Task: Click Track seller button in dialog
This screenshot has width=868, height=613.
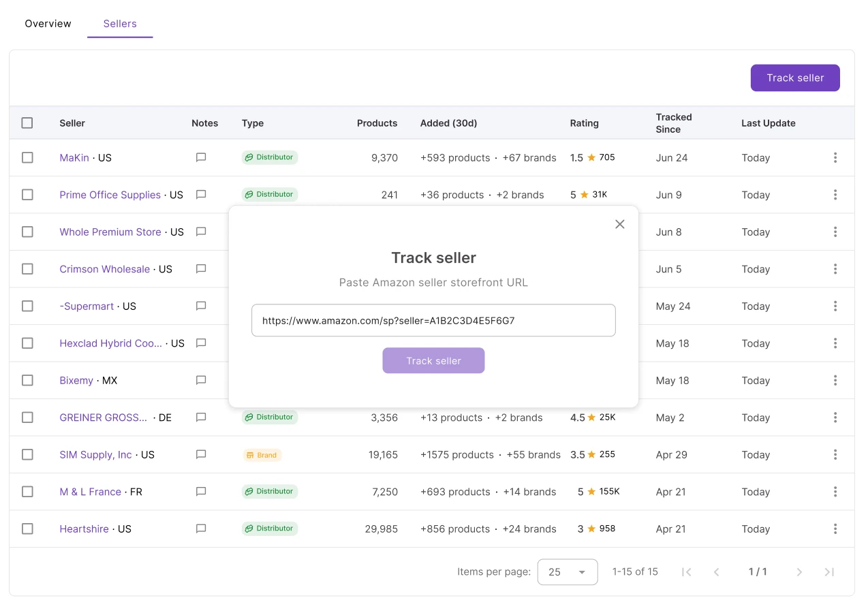Action: pyautogui.click(x=433, y=361)
